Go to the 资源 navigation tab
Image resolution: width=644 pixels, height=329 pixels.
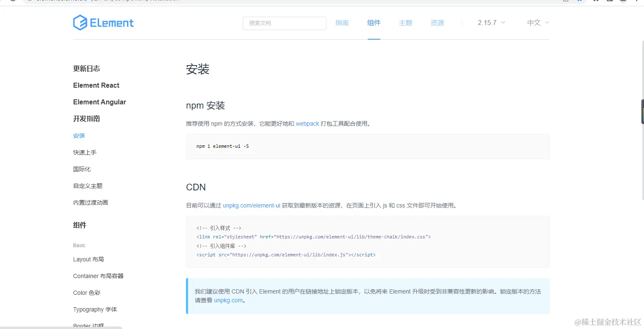coord(437,23)
